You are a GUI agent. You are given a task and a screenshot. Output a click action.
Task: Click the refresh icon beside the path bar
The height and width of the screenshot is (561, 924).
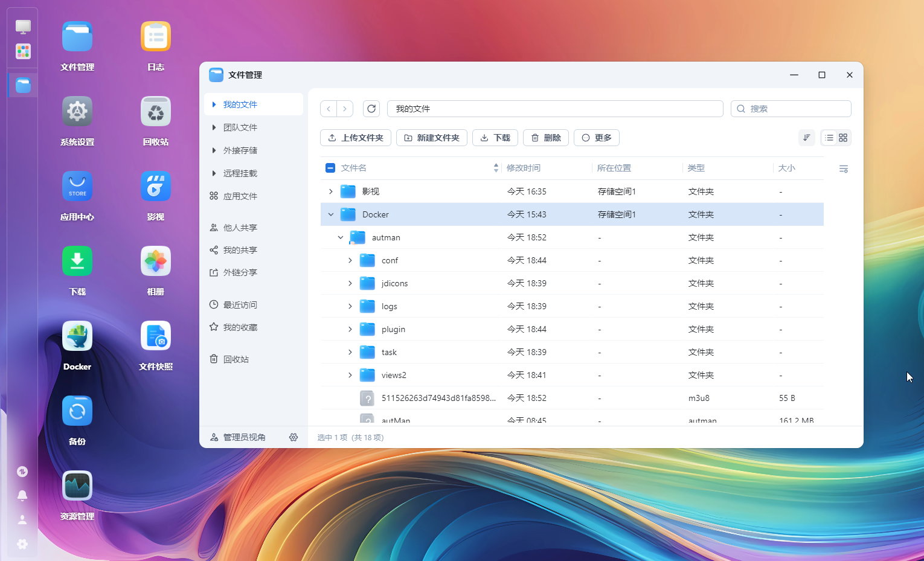(371, 109)
